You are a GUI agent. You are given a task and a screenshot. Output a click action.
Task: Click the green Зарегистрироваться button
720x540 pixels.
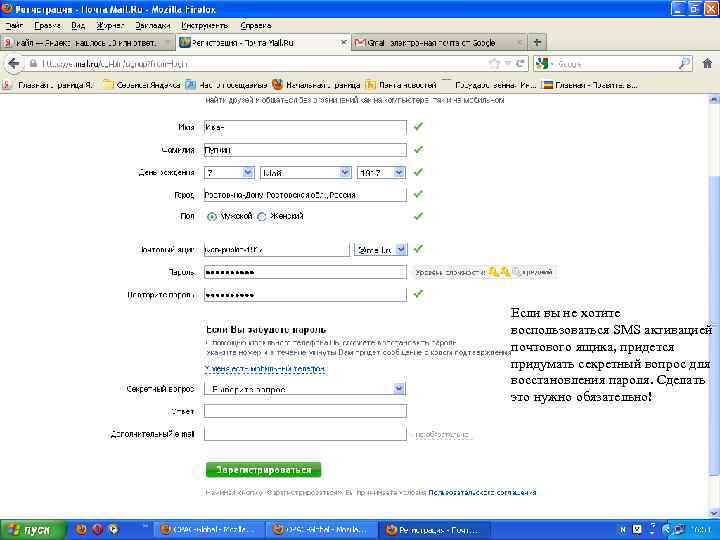pos(264,470)
